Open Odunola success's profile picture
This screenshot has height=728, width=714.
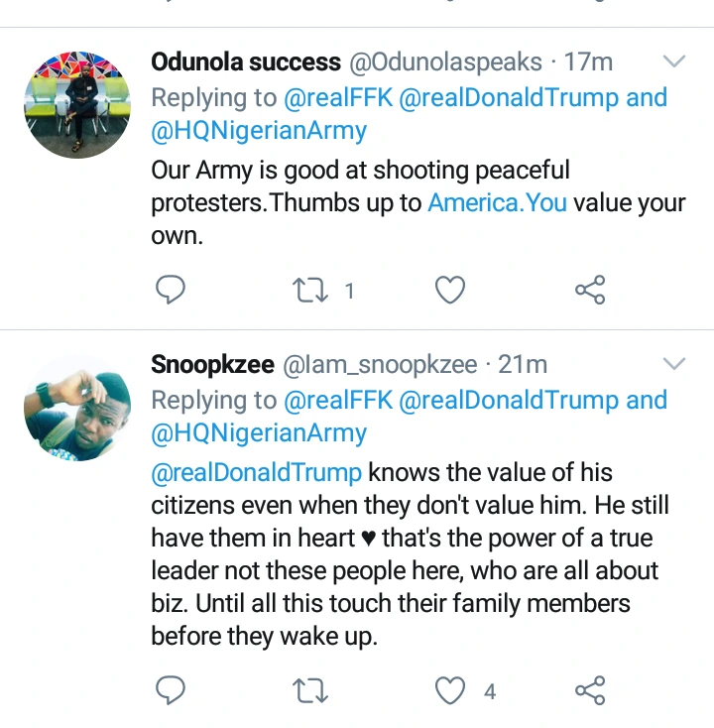(77, 103)
